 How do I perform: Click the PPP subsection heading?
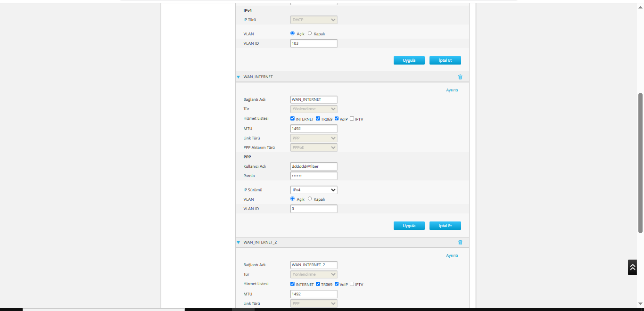point(247,157)
